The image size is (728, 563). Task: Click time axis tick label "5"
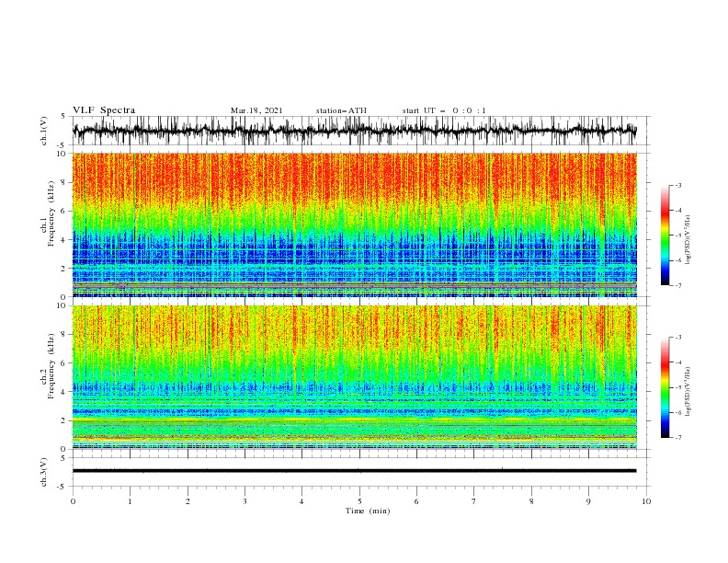pos(359,501)
